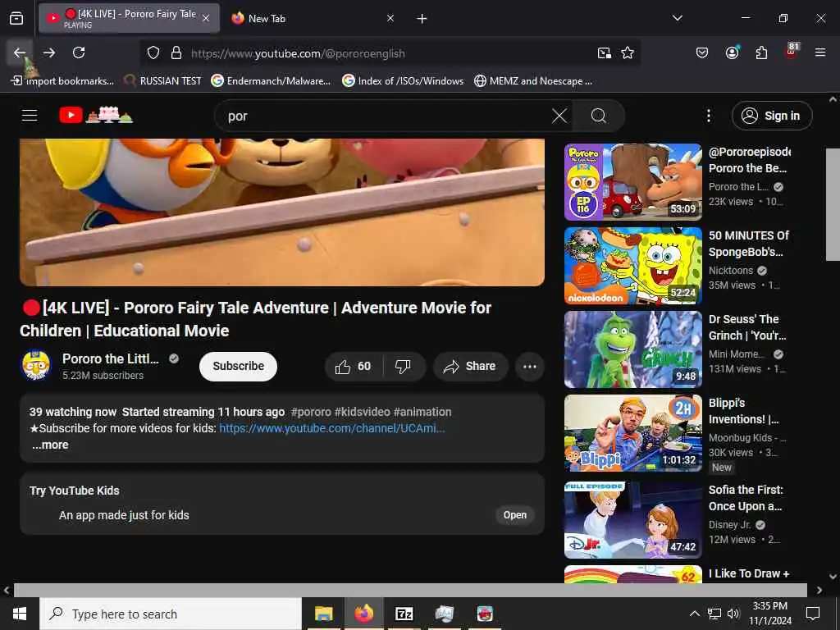This screenshot has height=630, width=840.
Task: Click the #kidsvideo hashtag
Action: point(362,412)
